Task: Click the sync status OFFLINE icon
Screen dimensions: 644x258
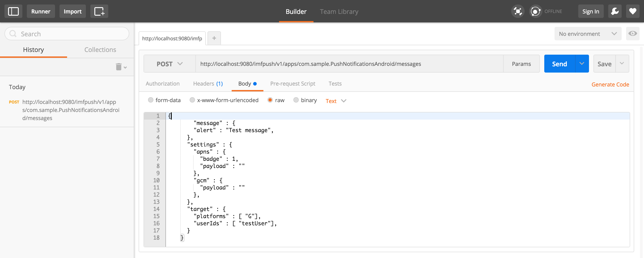Action: (x=535, y=11)
